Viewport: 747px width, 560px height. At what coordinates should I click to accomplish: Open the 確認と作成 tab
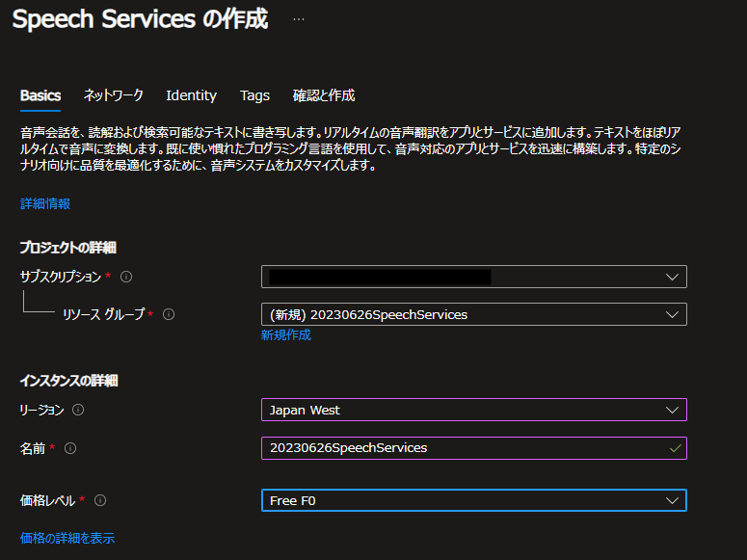(x=324, y=95)
